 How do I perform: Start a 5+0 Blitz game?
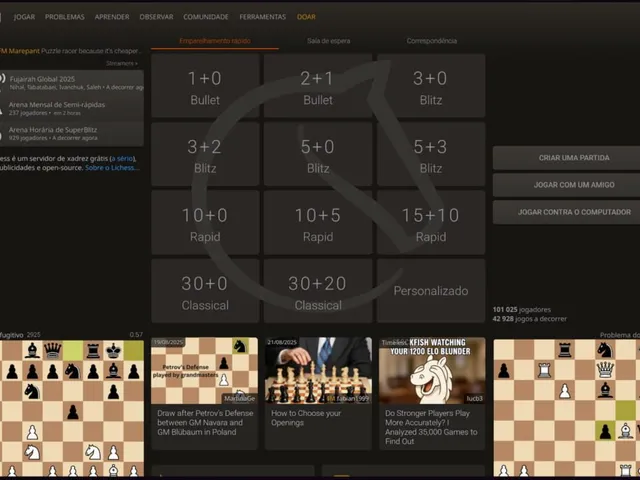pyautogui.click(x=318, y=154)
